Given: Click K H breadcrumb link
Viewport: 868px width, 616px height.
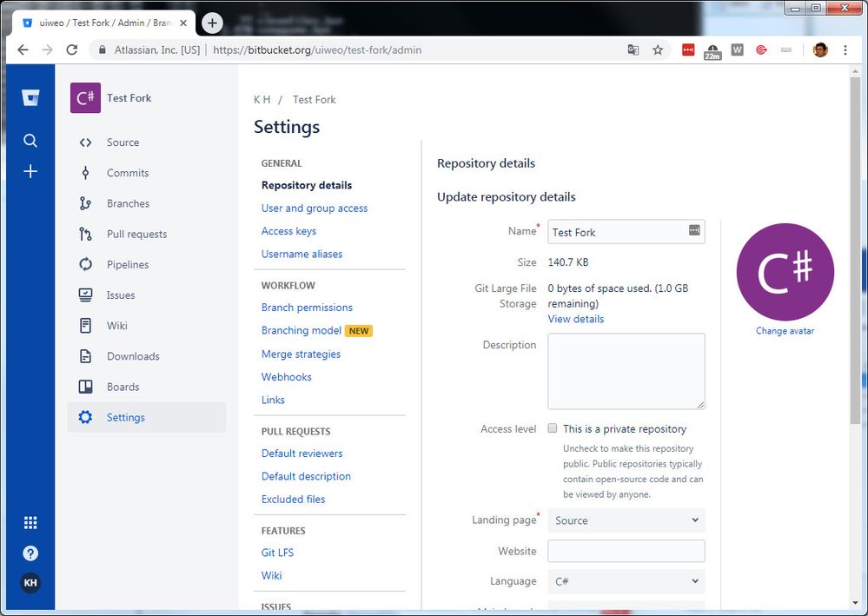Looking at the screenshot, I should tap(262, 100).
